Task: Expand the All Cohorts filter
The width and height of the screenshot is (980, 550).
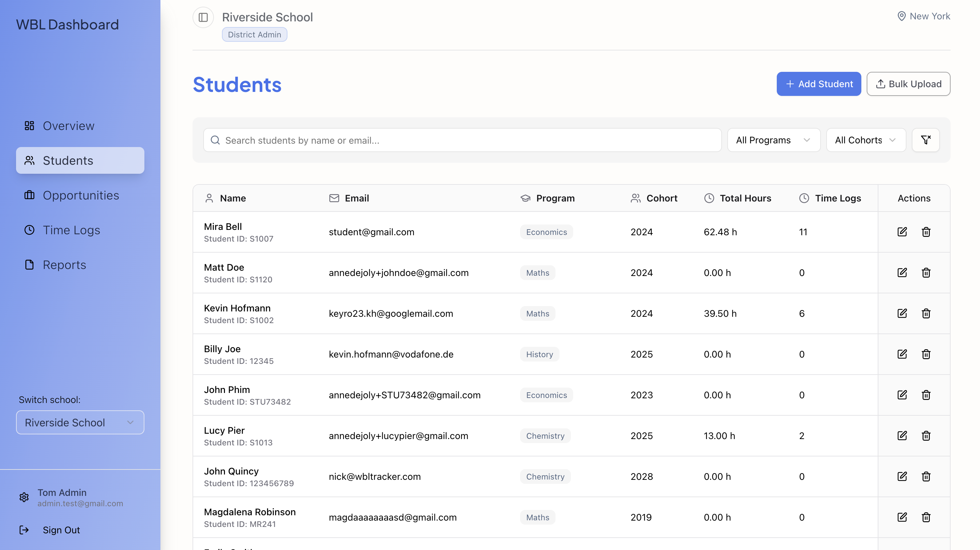Action: tap(866, 140)
